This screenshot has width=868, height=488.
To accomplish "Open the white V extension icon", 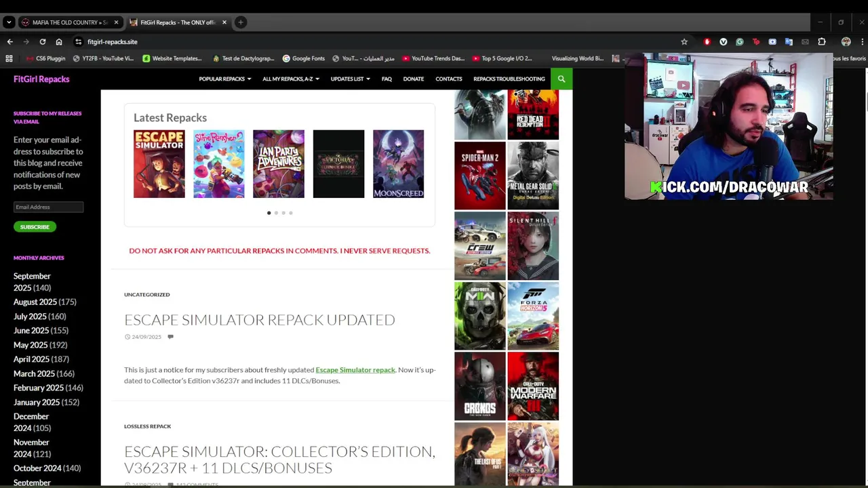I will (724, 42).
